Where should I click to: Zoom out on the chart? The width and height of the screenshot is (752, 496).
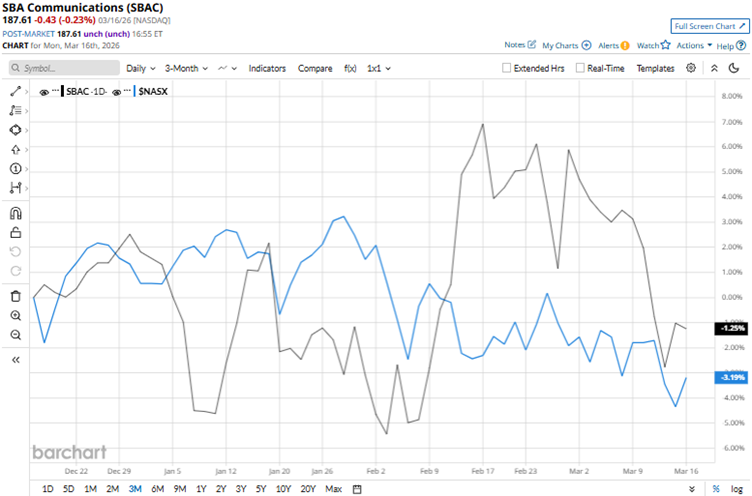click(15, 334)
